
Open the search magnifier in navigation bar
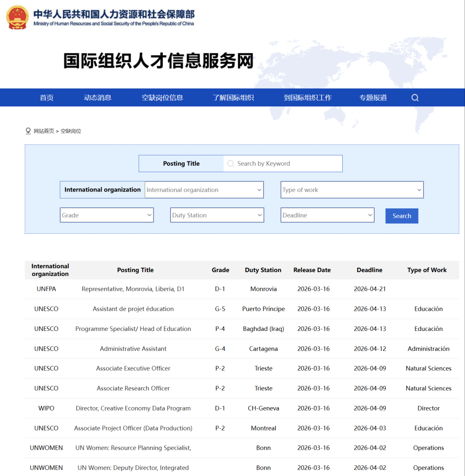coord(415,97)
